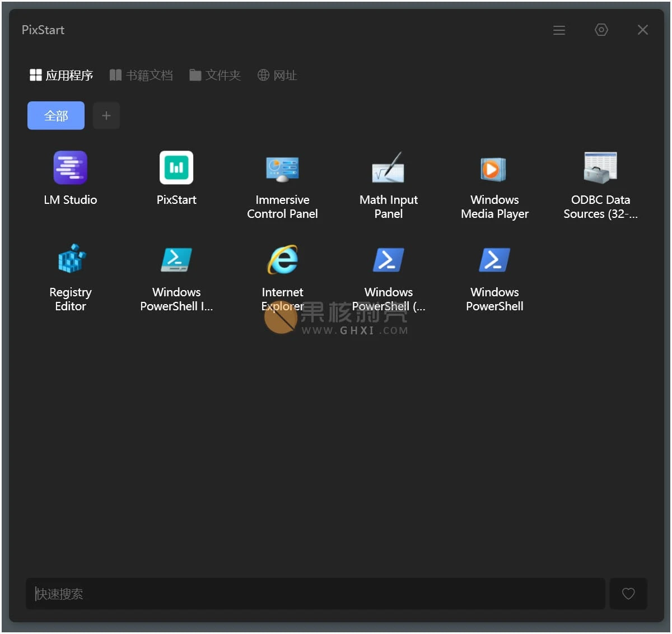Open the Windows PowerShell ISE icon
This screenshot has height=634, width=672.
click(176, 260)
